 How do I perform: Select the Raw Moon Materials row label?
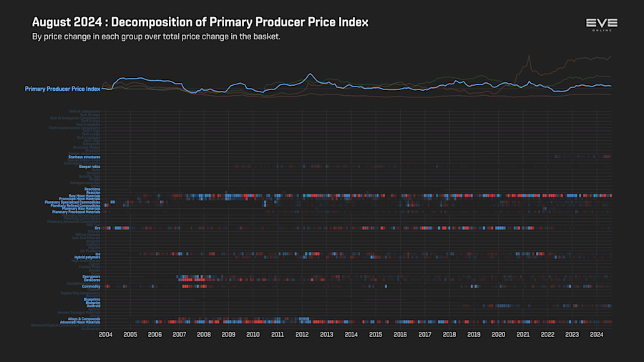click(84, 196)
